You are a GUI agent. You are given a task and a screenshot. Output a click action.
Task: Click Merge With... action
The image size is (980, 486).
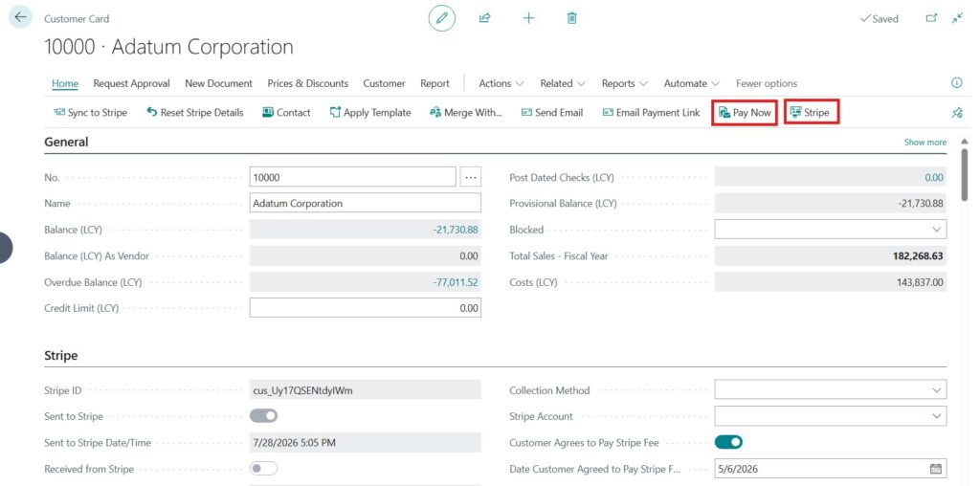[x=466, y=113]
